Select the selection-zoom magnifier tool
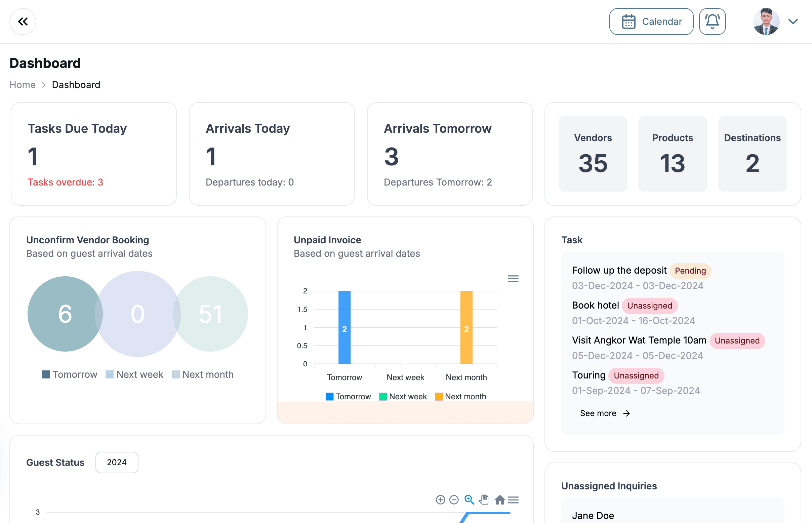The image size is (812, 523). click(469, 500)
